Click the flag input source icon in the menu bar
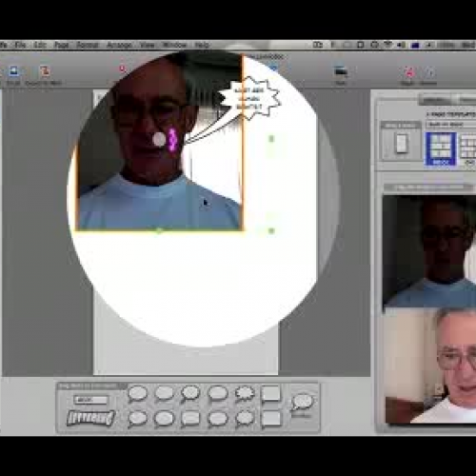 [415, 45]
